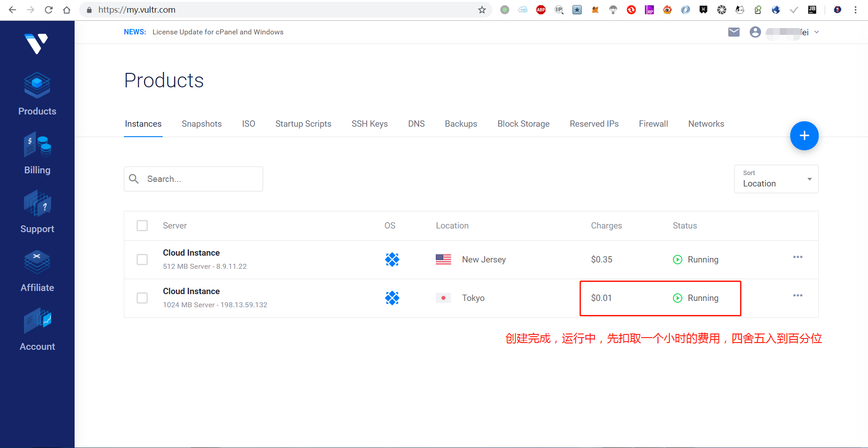Reload the page with the browser refresh icon
This screenshot has height=448, width=868.
49,10
